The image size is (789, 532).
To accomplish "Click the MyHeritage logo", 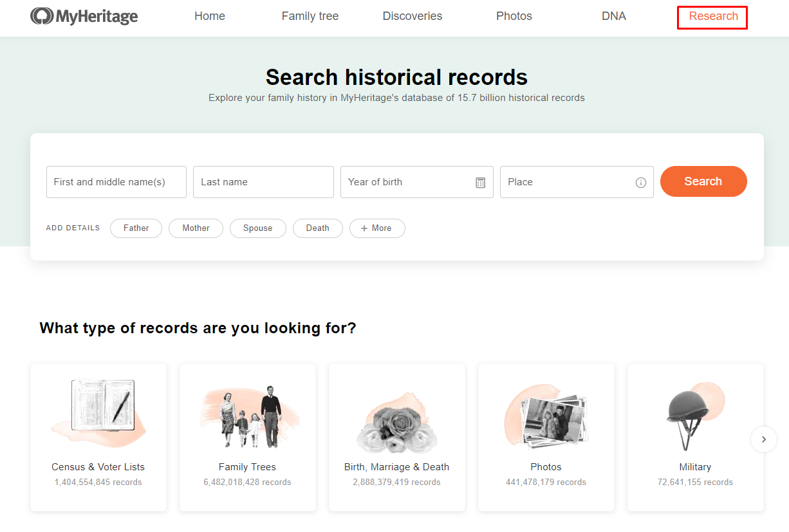I will coord(84,17).
